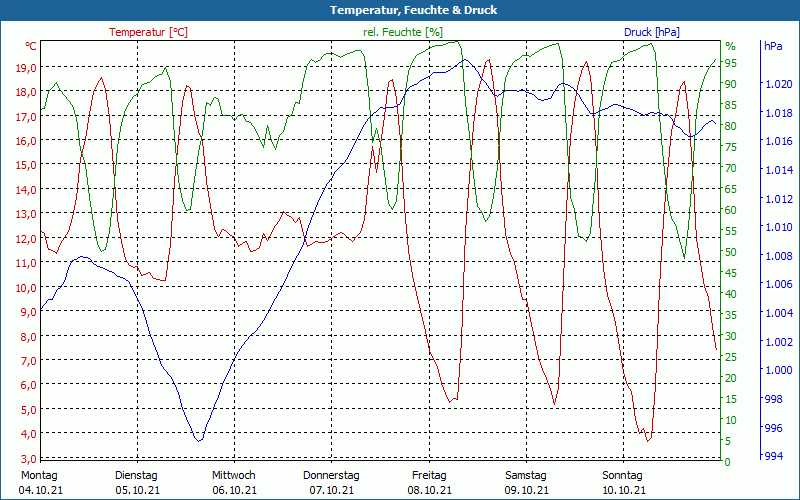
Task: Click the 6,0 value on temperature axis
Action: click(x=28, y=385)
